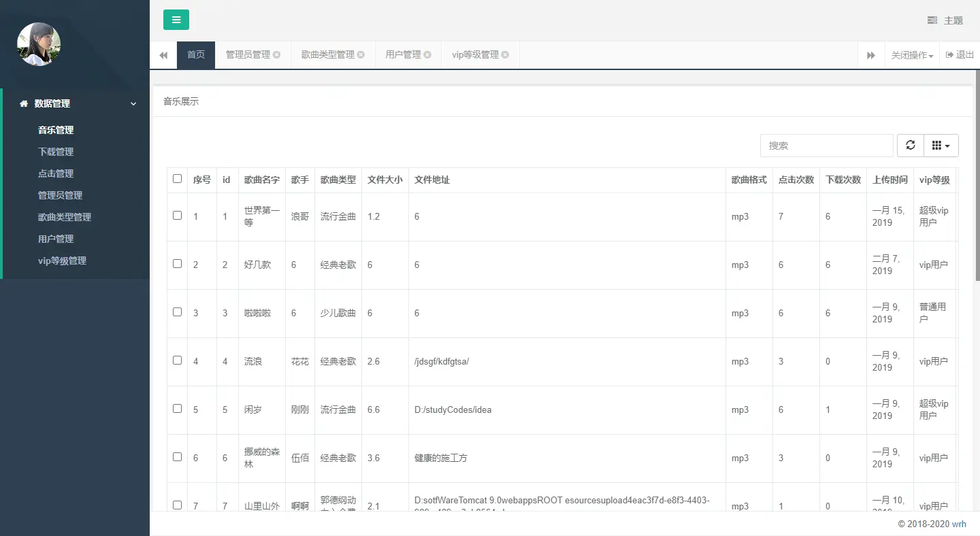Close the vip等级管理 tab
Screen dimensions: 980x536
505,55
